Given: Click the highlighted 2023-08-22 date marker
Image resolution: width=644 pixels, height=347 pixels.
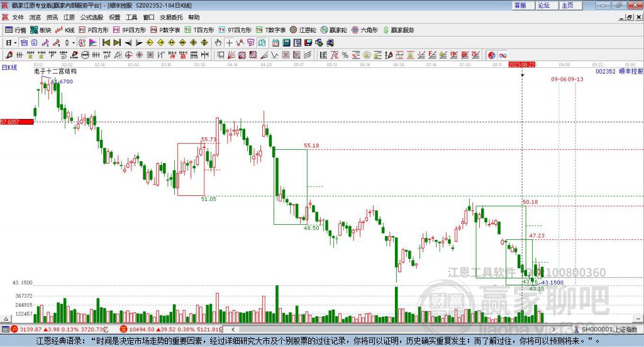Looking at the screenshot, I should click(521, 64).
